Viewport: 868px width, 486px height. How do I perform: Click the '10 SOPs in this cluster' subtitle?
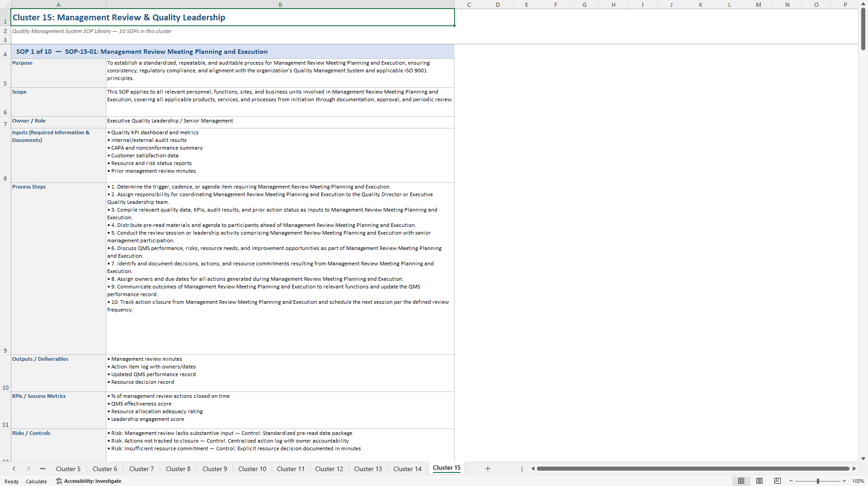point(145,31)
